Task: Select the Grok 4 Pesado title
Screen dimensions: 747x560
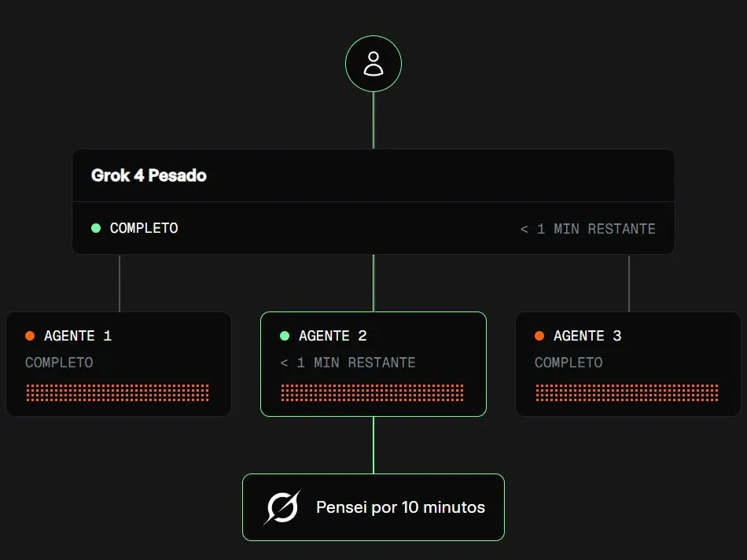Action: point(149,175)
